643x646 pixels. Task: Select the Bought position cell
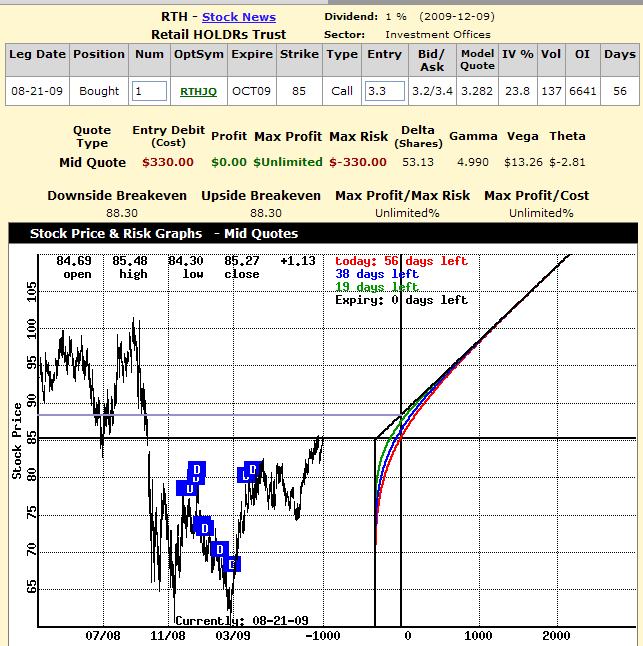pyautogui.click(x=99, y=91)
